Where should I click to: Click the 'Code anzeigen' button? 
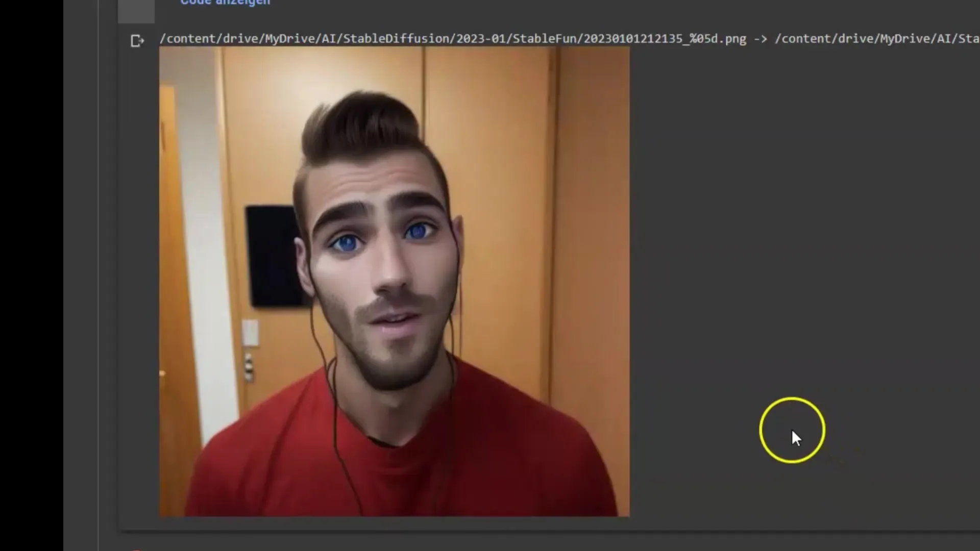(226, 3)
